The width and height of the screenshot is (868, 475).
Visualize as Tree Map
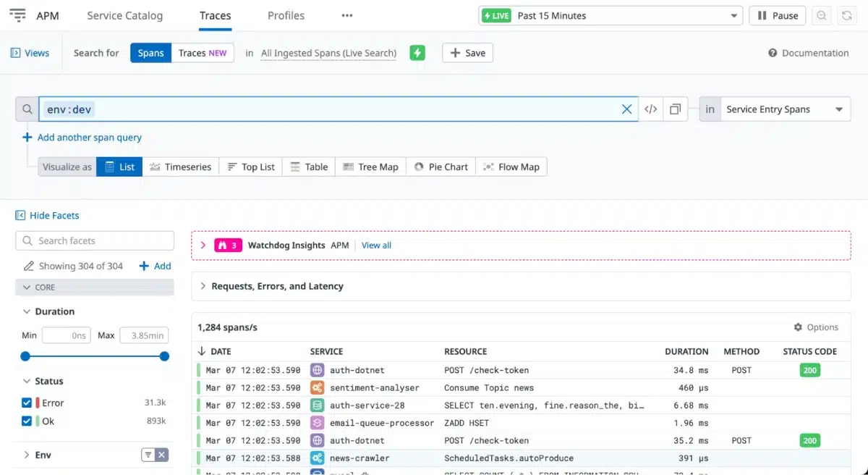pos(371,167)
